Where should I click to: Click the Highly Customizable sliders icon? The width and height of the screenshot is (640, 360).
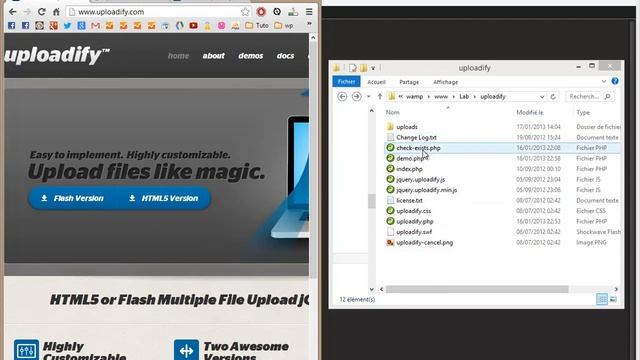26,350
